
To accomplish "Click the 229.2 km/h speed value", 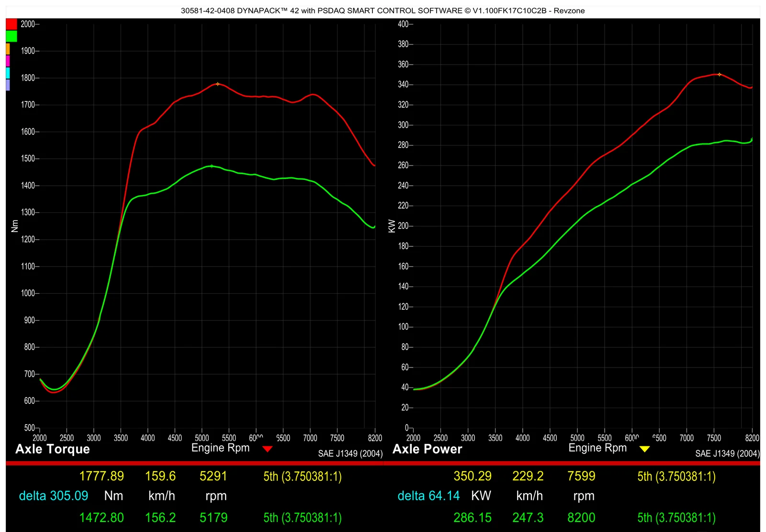I will [x=528, y=476].
